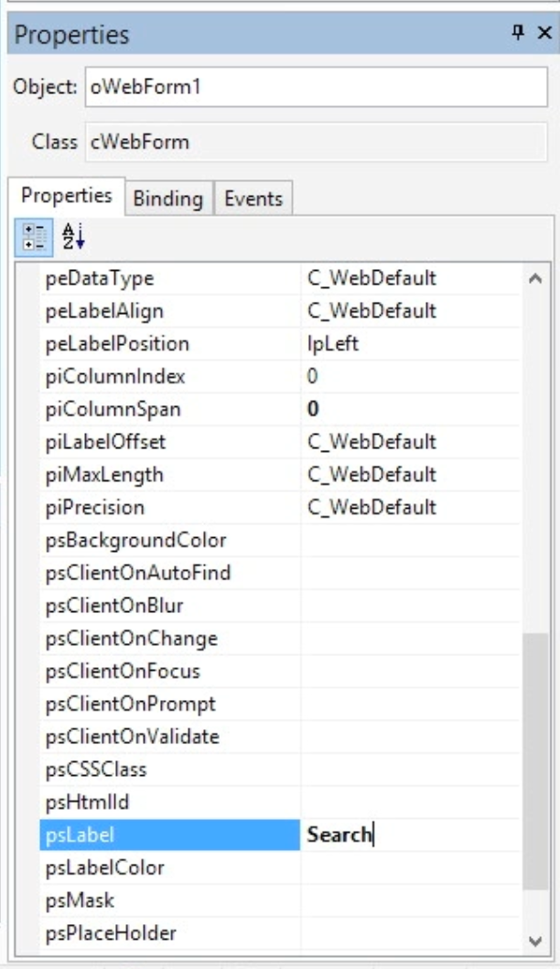Click the peLabelAlign value cell

410,311
